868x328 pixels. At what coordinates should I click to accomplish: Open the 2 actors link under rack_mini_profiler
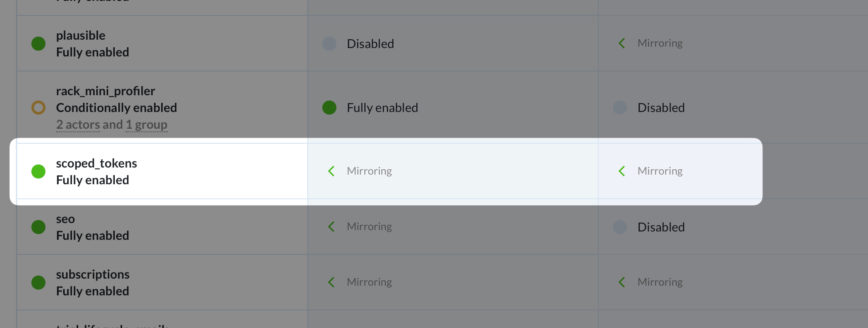click(78, 124)
